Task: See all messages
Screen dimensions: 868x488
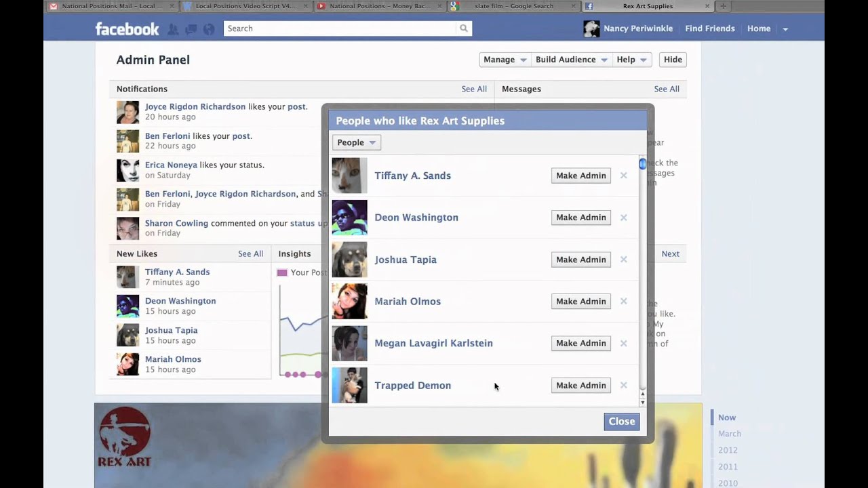Action: 667,89
